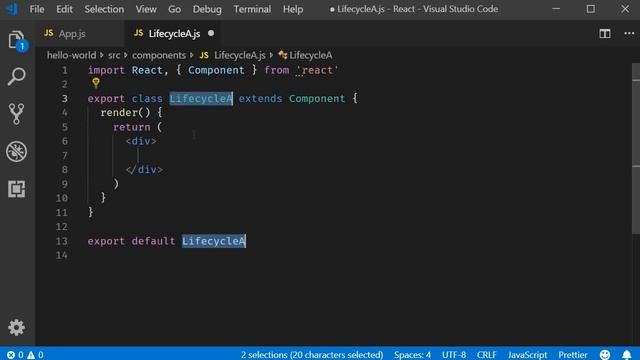Click the warnings count in status bar
The height and width of the screenshot is (360, 640).
35,355
